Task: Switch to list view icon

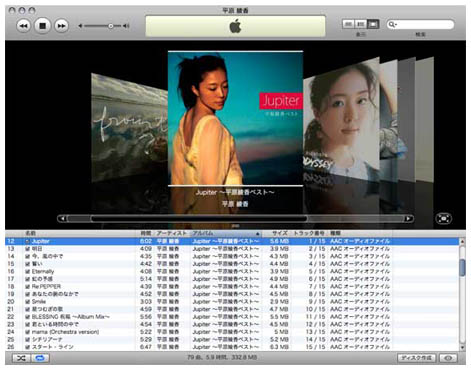Action: click(348, 24)
